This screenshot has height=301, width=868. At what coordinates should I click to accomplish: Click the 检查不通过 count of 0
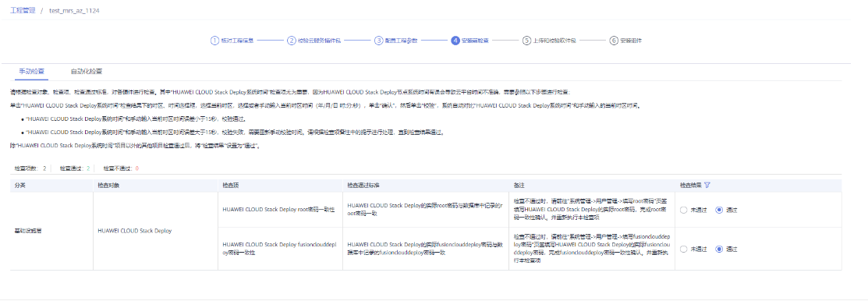click(x=136, y=168)
